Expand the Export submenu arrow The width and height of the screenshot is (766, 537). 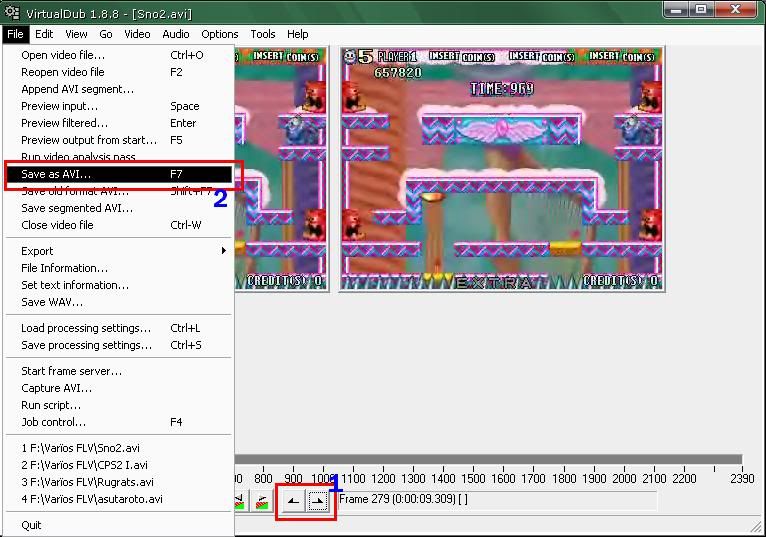[x=224, y=251]
